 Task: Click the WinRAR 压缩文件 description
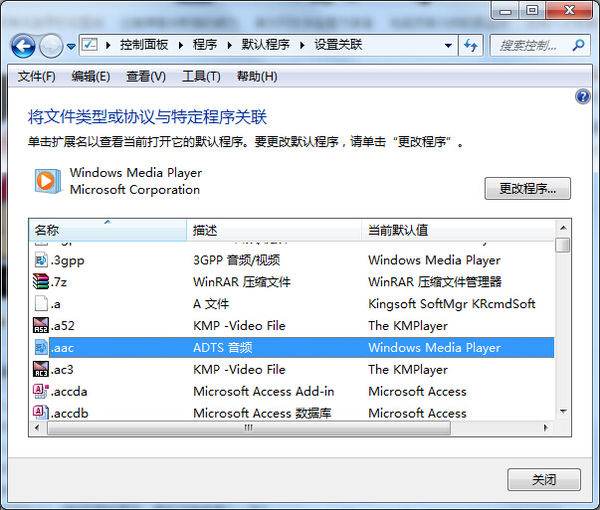[x=242, y=282]
